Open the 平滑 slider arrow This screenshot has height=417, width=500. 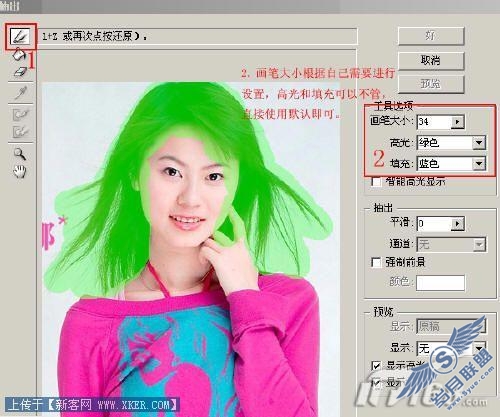pos(458,224)
